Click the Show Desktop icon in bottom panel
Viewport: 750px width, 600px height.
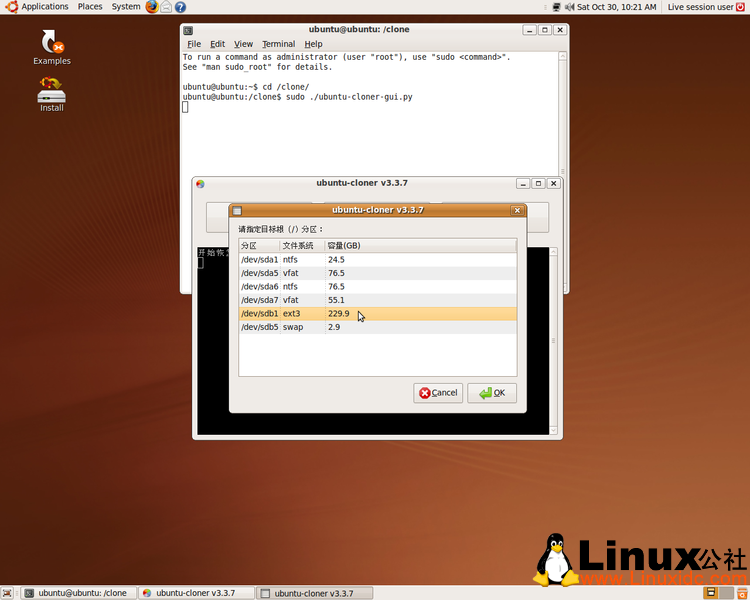(7, 593)
